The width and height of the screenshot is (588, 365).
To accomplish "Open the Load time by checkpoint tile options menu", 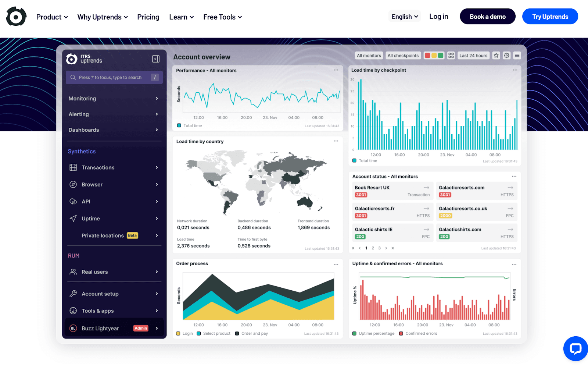I will click(x=515, y=70).
